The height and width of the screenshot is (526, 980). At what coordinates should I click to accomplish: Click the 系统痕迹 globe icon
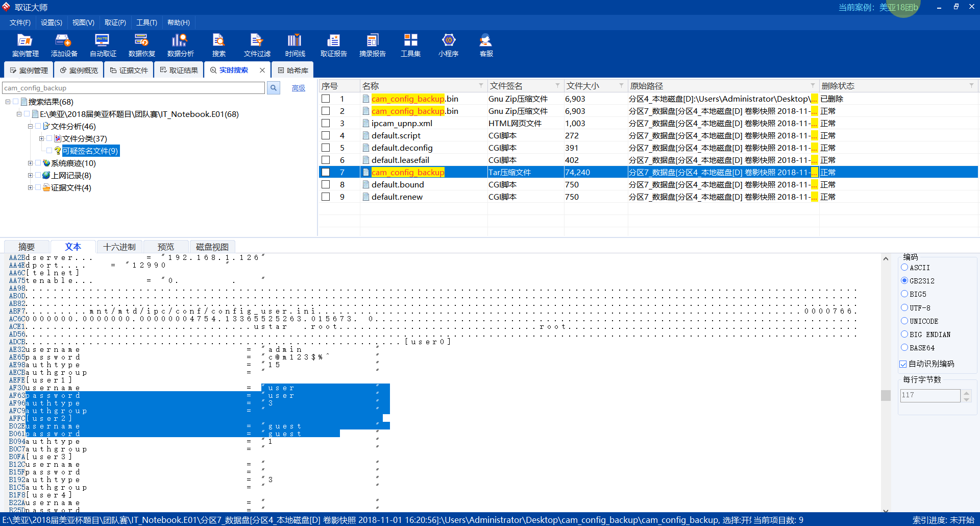click(46, 163)
